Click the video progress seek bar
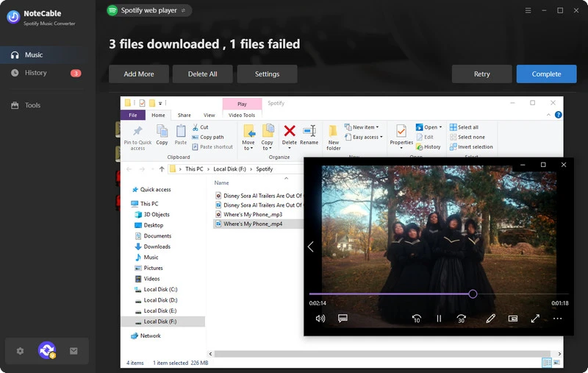 coord(390,294)
